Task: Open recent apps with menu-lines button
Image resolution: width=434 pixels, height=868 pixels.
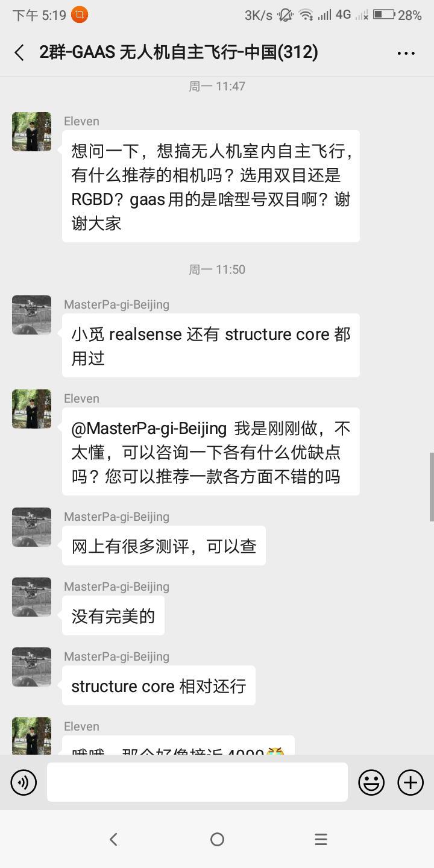Action: pos(321,839)
